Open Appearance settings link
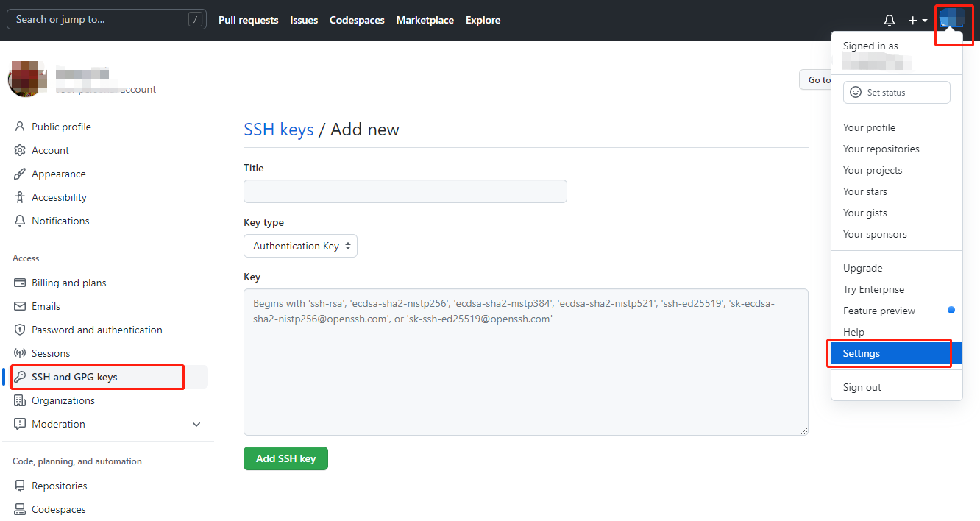 [59, 174]
